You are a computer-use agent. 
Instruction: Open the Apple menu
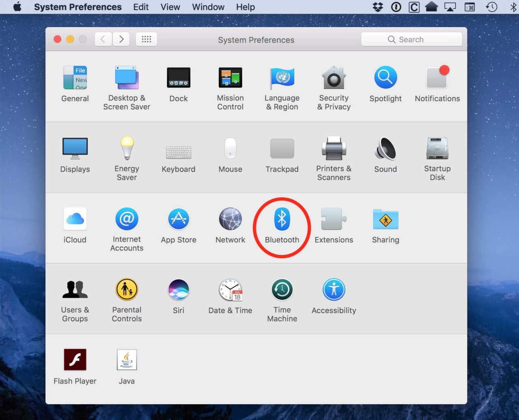17,7
